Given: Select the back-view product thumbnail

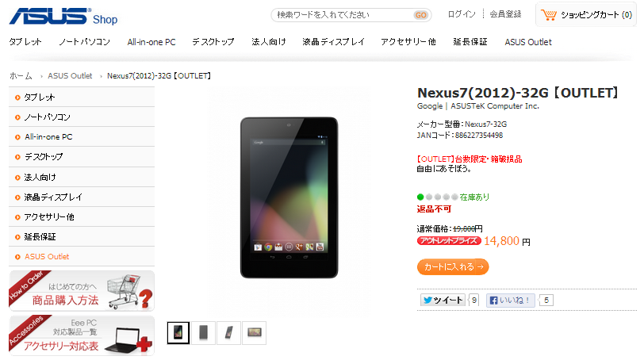Looking at the screenshot, I should coord(203,332).
